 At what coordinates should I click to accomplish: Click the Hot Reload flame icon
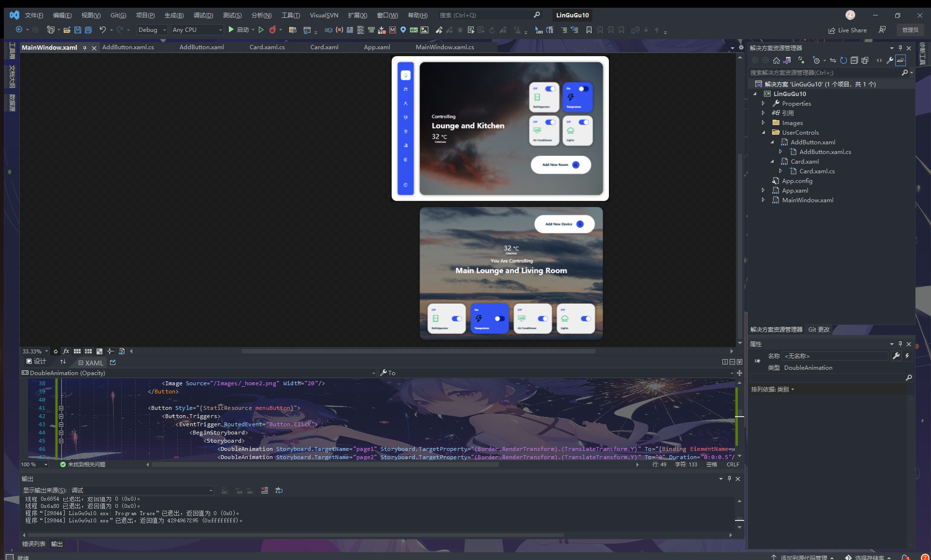tap(273, 30)
